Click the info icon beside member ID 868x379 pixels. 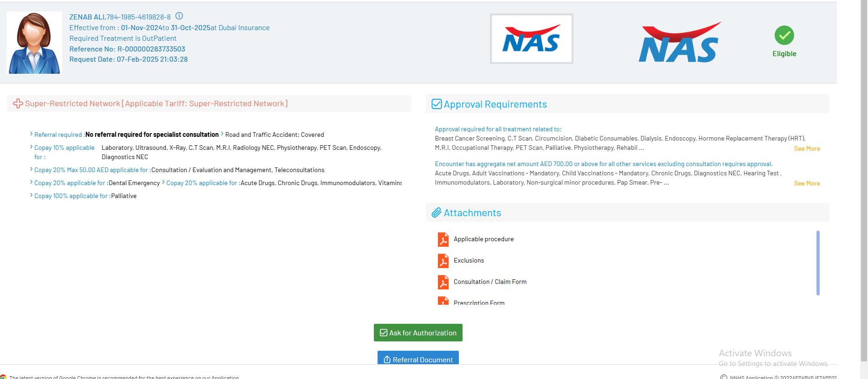pos(179,16)
